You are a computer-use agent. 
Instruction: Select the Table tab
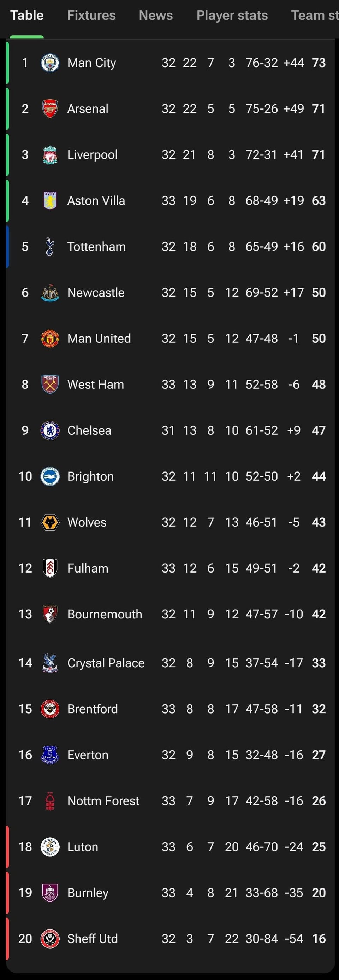(26, 15)
